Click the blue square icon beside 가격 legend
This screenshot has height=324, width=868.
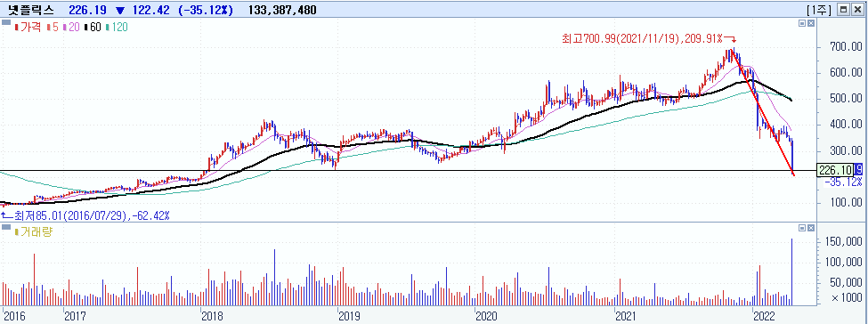pos(6,23)
